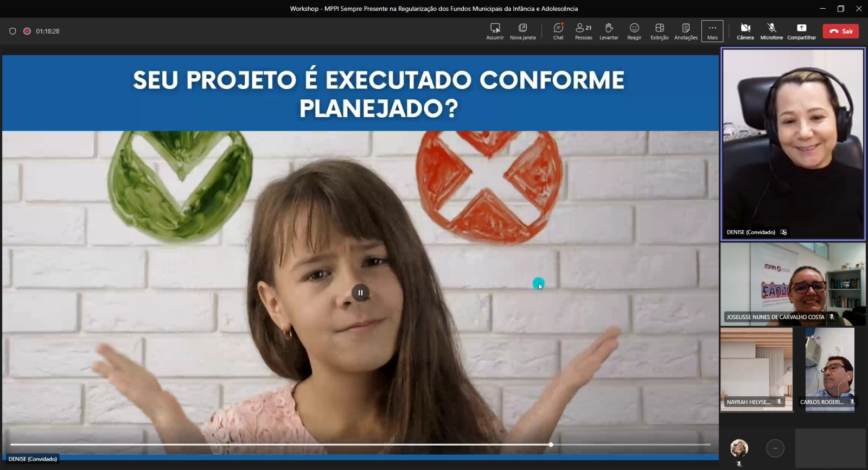
Task: Start sharing with Compartilhar
Action: tap(801, 31)
